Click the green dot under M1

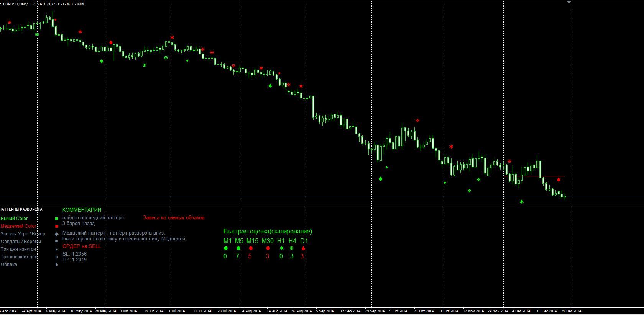[226, 248]
